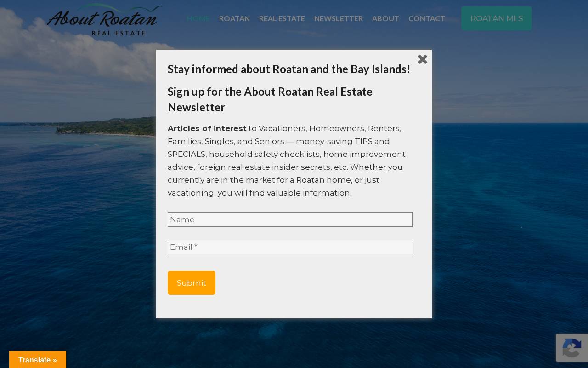Open the HOME menu item

[198, 18]
